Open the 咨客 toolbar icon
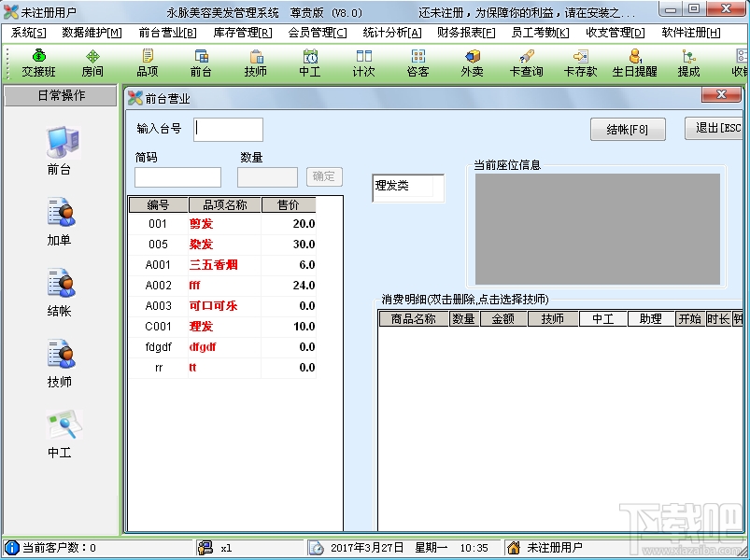This screenshot has width=750, height=560. pos(418,63)
